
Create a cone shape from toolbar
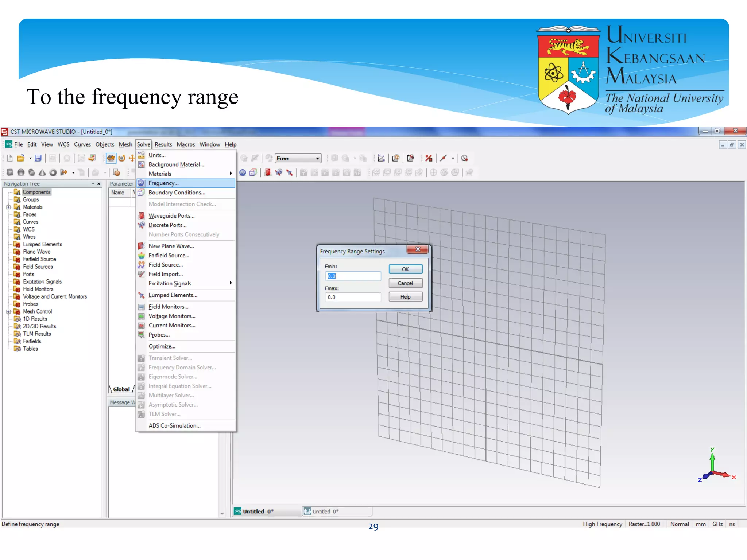pyautogui.click(x=42, y=172)
